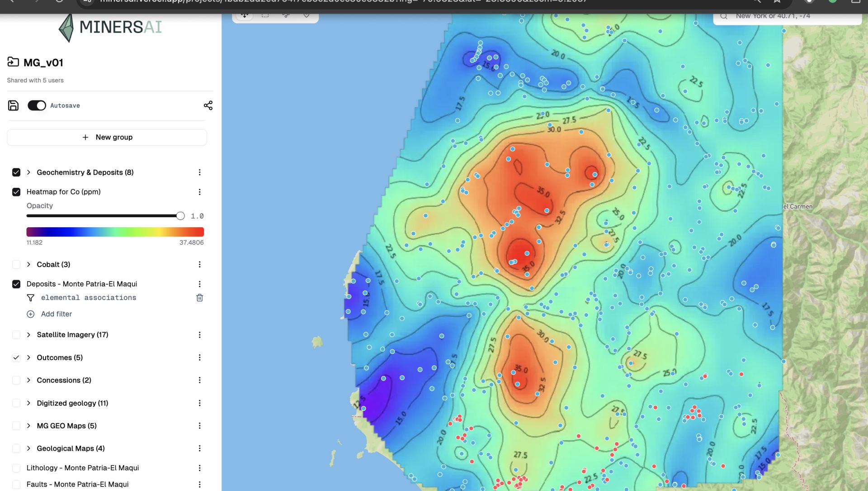Viewport: 868px width, 491px height.
Task: Delete the elemental associations filter via trash icon
Action: point(199,298)
